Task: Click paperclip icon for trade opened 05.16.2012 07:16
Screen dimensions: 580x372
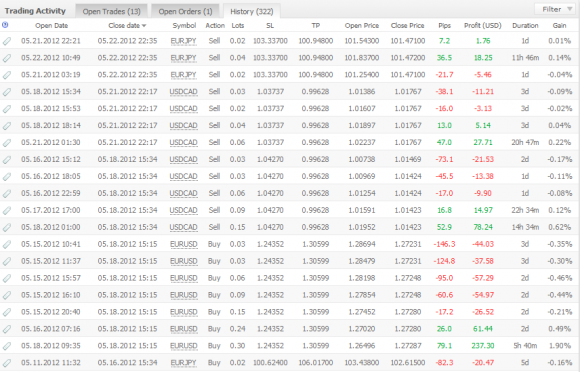Action: coord(7,329)
